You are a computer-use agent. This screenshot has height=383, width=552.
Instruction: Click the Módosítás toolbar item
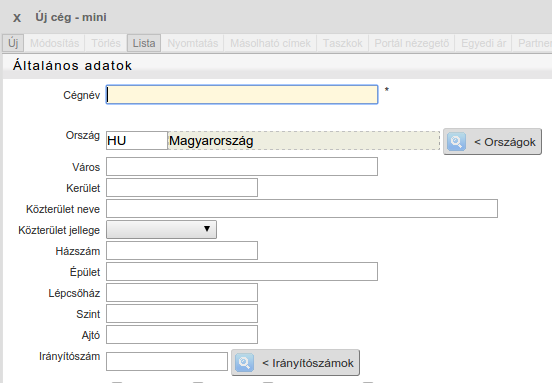(55, 43)
